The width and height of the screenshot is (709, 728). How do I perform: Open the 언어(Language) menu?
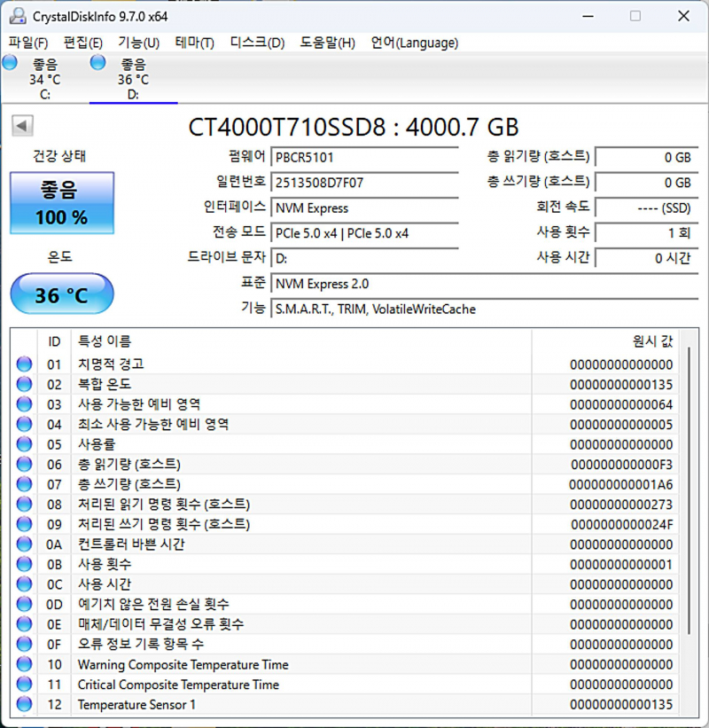tap(414, 43)
